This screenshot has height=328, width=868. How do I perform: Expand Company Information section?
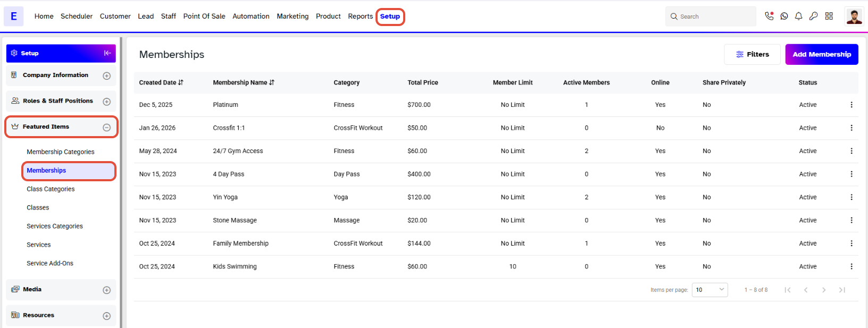click(x=106, y=75)
